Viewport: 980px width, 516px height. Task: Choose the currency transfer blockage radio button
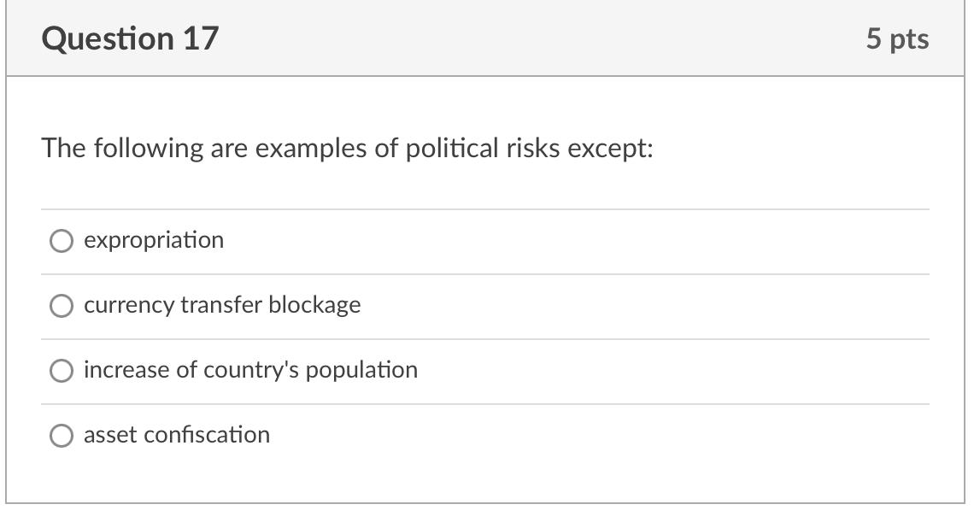(61, 306)
